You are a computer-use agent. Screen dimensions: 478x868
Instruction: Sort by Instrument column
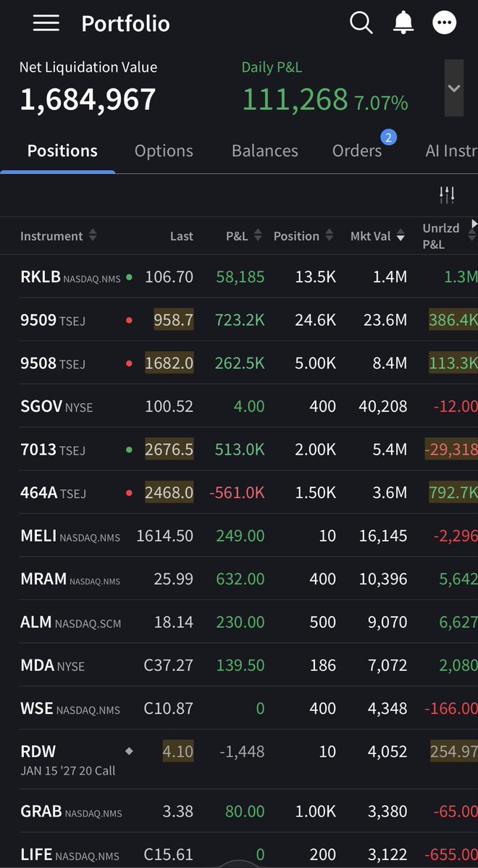pyautogui.click(x=58, y=236)
